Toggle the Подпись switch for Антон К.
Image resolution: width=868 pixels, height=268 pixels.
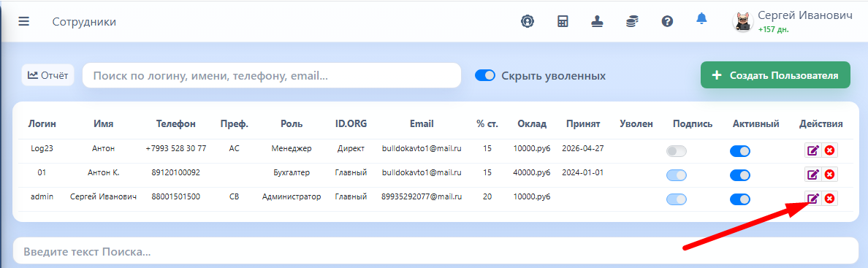pos(677,175)
